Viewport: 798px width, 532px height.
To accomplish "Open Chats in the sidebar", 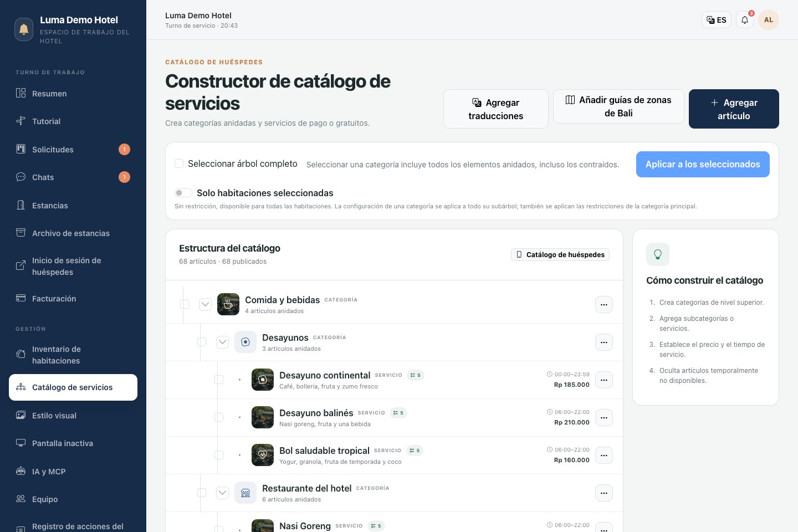I will click(73, 177).
